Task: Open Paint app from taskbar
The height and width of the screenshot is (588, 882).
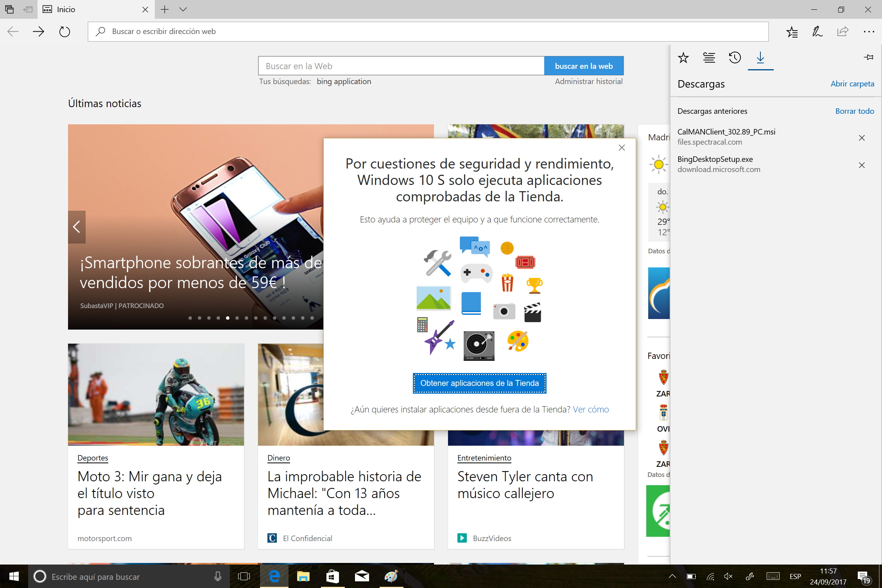Action: click(x=391, y=576)
